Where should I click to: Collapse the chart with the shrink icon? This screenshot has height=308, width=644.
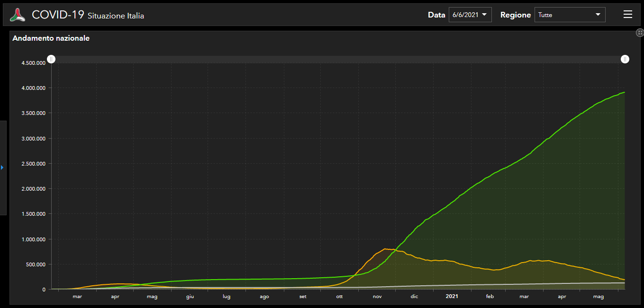pos(640,33)
